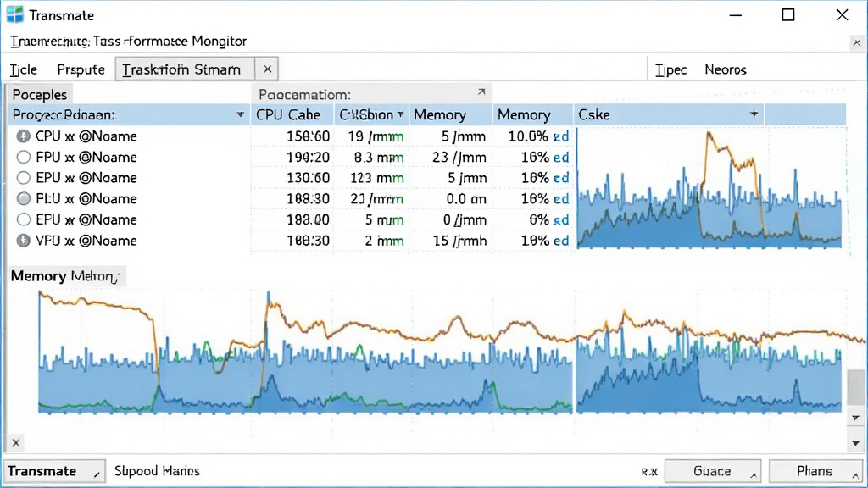Click the 'Cske' column header text
This screenshot has width=868, height=488.
click(x=594, y=114)
